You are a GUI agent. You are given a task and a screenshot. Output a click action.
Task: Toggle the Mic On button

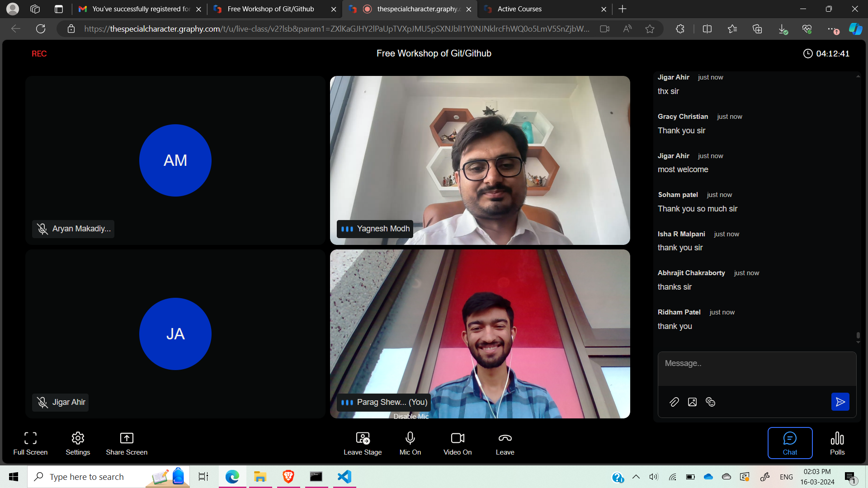[x=410, y=443]
